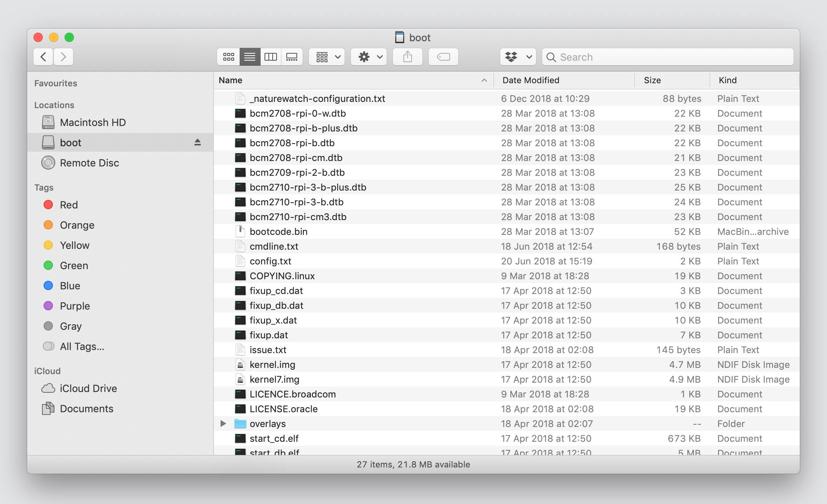The image size is (827, 504).
Task: Click the Macintosh HD drive icon
Action: [x=48, y=122]
